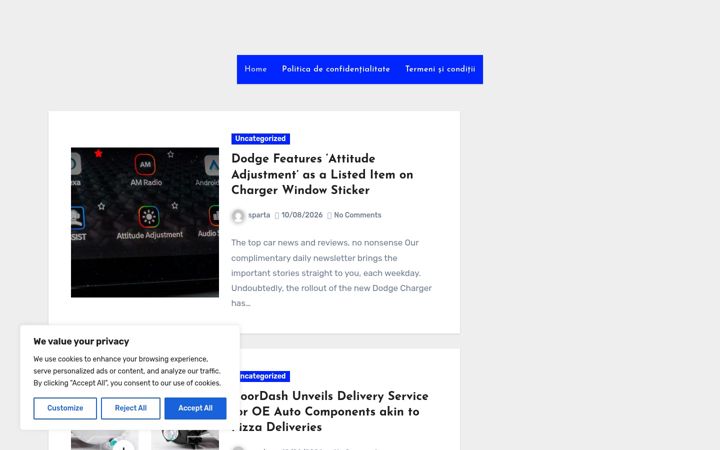Open Termeni și condiții page

point(440,69)
